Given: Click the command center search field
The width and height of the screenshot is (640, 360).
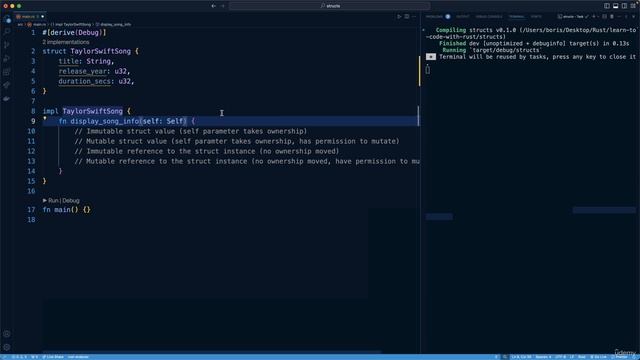Looking at the screenshot, I should point(330,6).
